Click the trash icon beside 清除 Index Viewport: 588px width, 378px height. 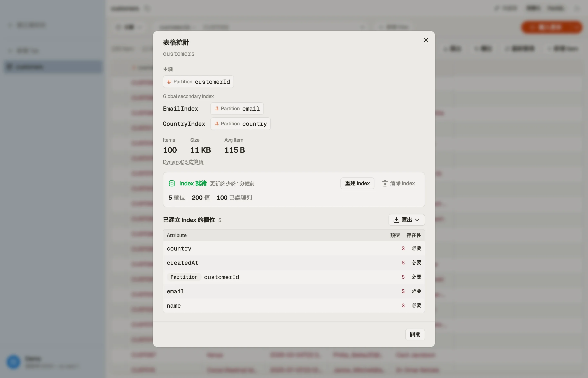click(x=385, y=183)
